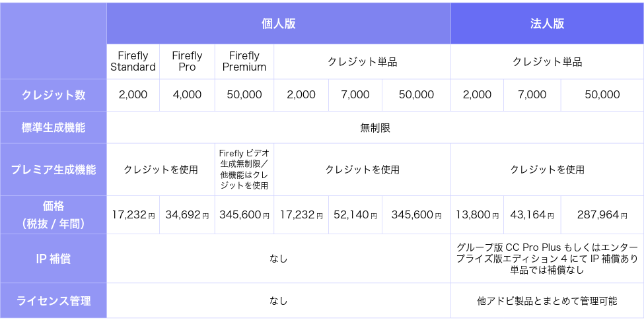Select the Firefly Premium column header
Screen dimensions: 644x322
point(244,61)
